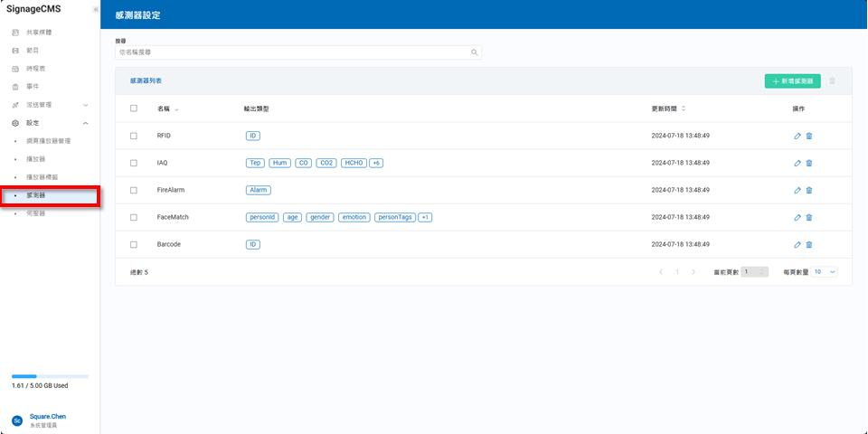
Task: Click the 新增感測器 button
Action: (x=792, y=81)
